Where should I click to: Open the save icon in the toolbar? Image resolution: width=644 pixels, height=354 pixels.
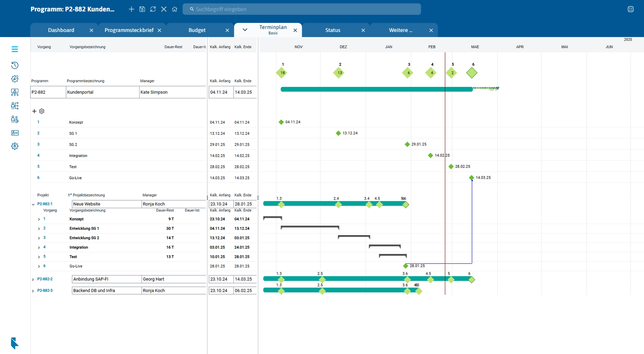(x=142, y=9)
